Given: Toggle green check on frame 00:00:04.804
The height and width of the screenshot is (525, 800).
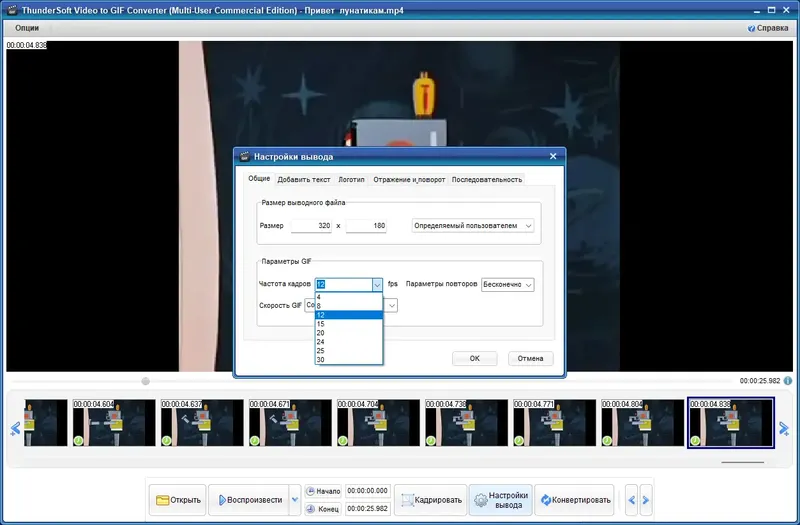Looking at the screenshot, I should point(607,440).
